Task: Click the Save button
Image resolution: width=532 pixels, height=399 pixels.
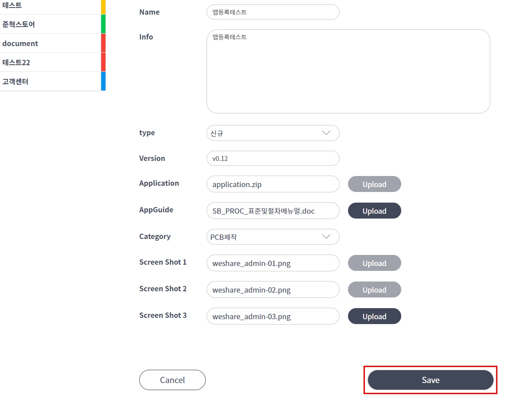Action: pyautogui.click(x=430, y=380)
